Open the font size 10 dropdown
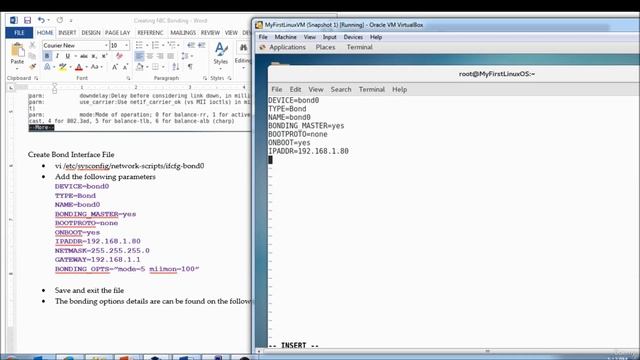Viewport: 640px width, 360px height. (x=127, y=45)
